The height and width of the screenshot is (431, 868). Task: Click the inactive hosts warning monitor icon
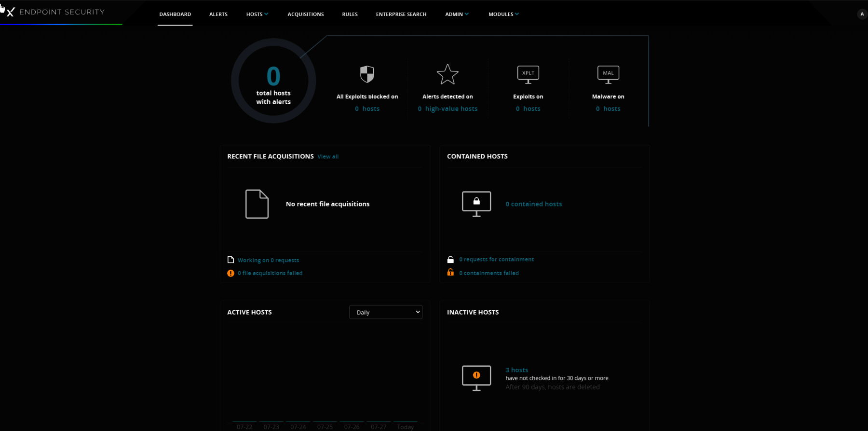(x=476, y=377)
